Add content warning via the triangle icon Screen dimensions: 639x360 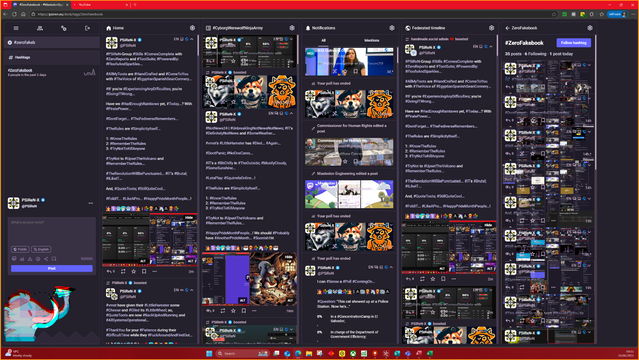tap(30, 259)
